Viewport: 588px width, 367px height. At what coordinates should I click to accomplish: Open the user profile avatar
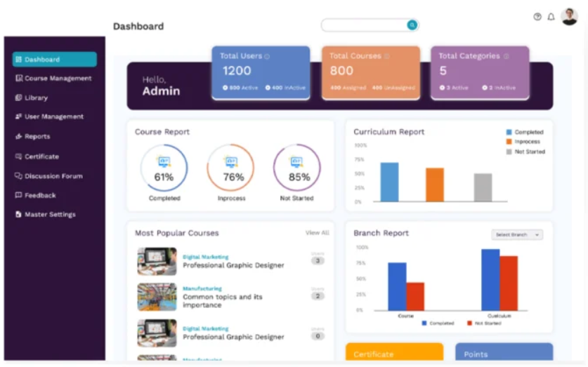[570, 17]
